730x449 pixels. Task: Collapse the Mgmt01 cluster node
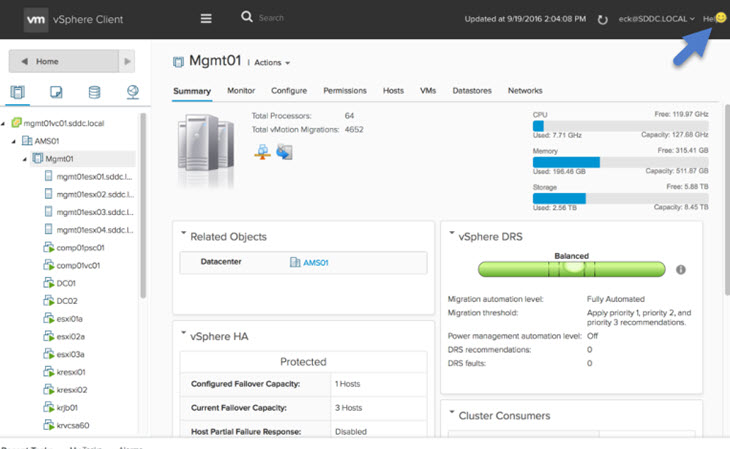click(25, 159)
